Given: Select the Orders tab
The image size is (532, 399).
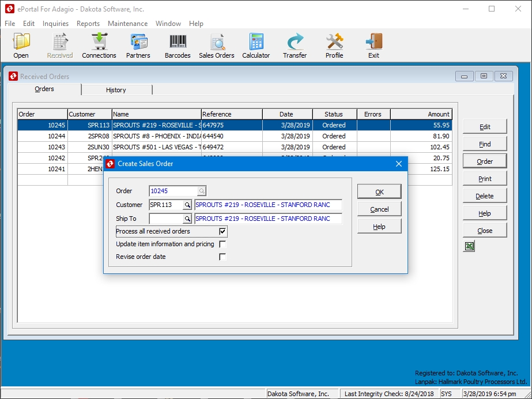Looking at the screenshot, I should (44, 89).
